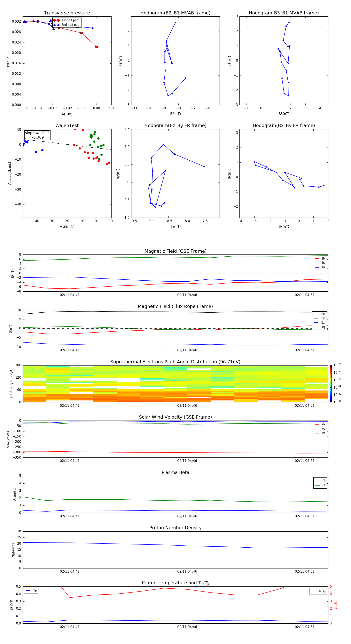The image size is (351, 644).
Task: Click the 'r = -0.389' annotation
Action: click(x=35, y=137)
